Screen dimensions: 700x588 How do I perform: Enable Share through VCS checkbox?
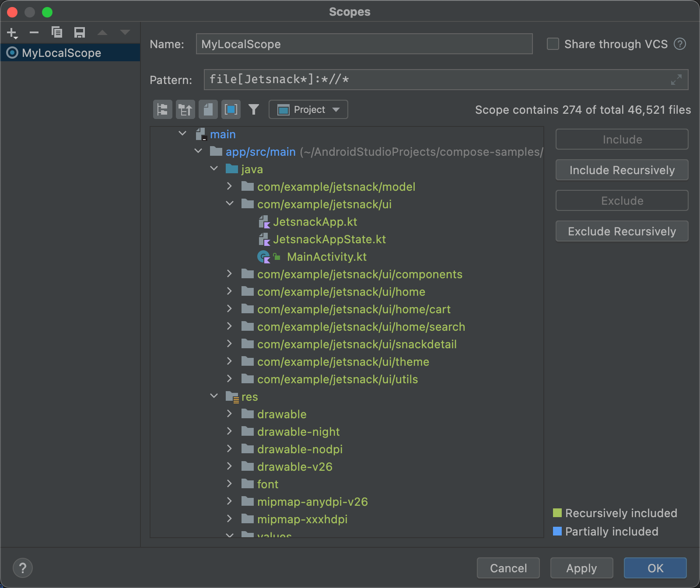pos(553,44)
